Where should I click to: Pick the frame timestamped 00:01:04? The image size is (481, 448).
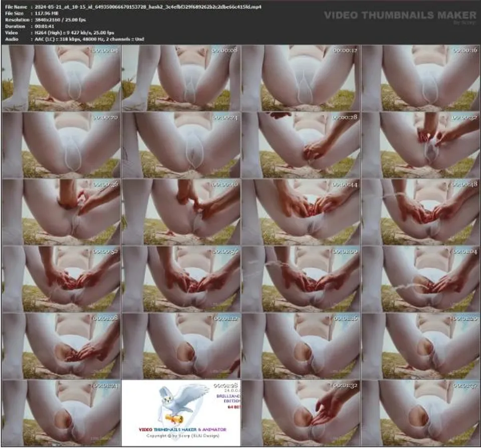pos(420,279)
